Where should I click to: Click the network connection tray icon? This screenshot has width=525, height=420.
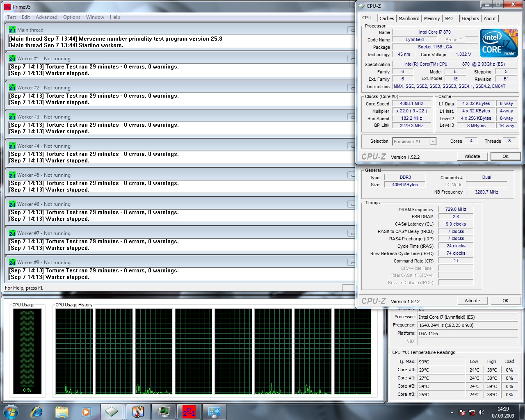click(472, 412)
